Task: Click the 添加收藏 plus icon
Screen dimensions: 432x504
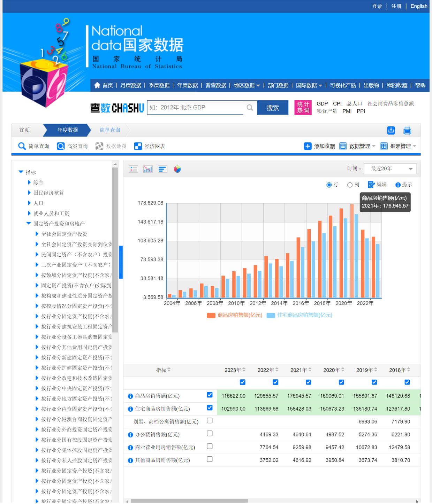Action: click(x=308, y=146)
